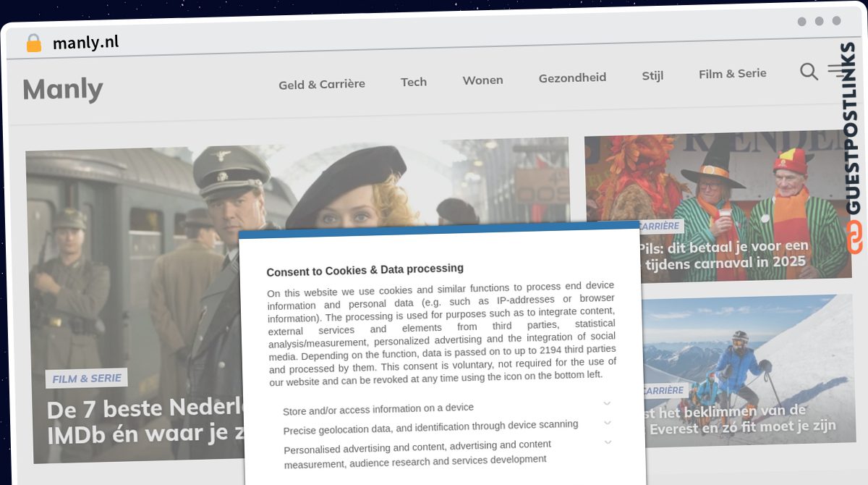Click the FILM & SERIE category tag
This screenshot has height=485, width=868.
(x=87, y=378)
